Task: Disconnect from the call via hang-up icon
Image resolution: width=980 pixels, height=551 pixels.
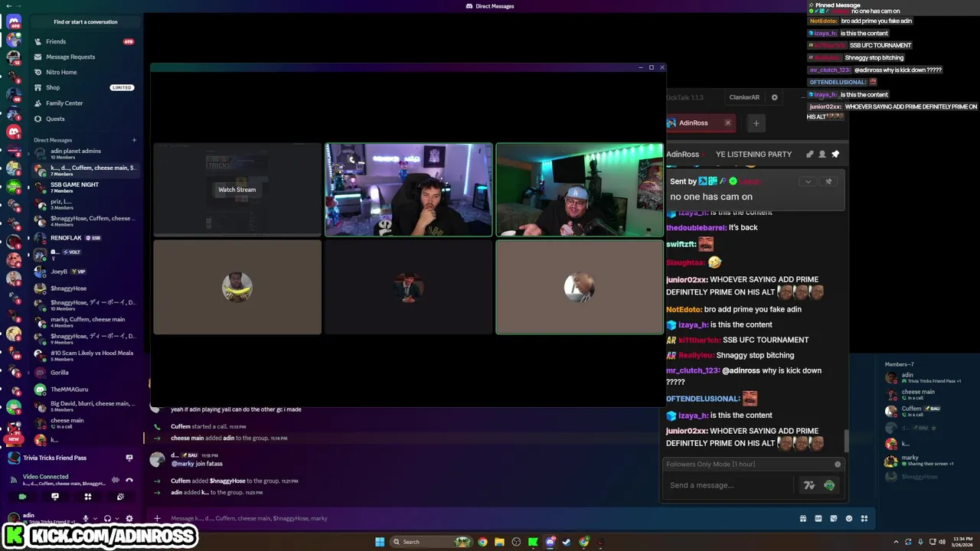Action: pos(129,480)
